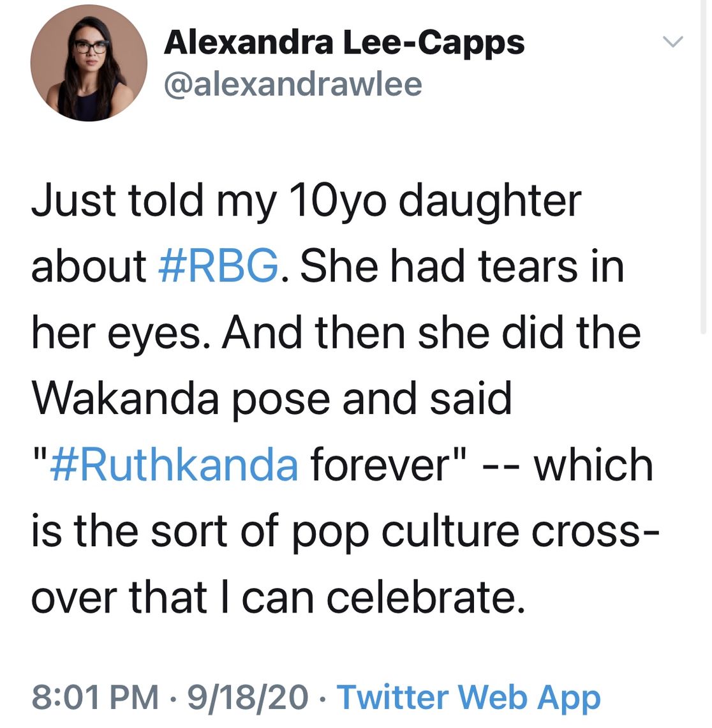The height and width of the screenshot is (728, 712).
Task: Open the Alexandra Lee-Capps display name
Action: pyautogui.click(x=344, y=43)
